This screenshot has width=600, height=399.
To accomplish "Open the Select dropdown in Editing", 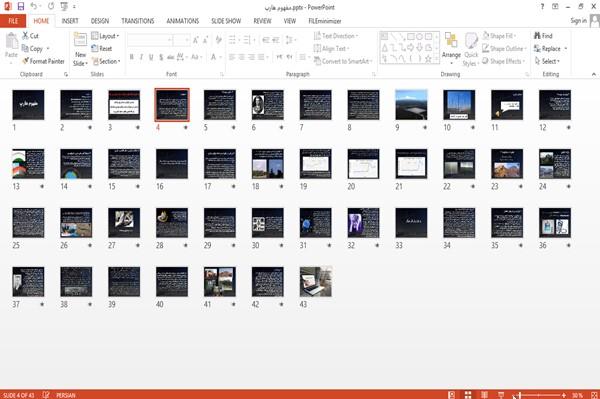I will point(547,61).
